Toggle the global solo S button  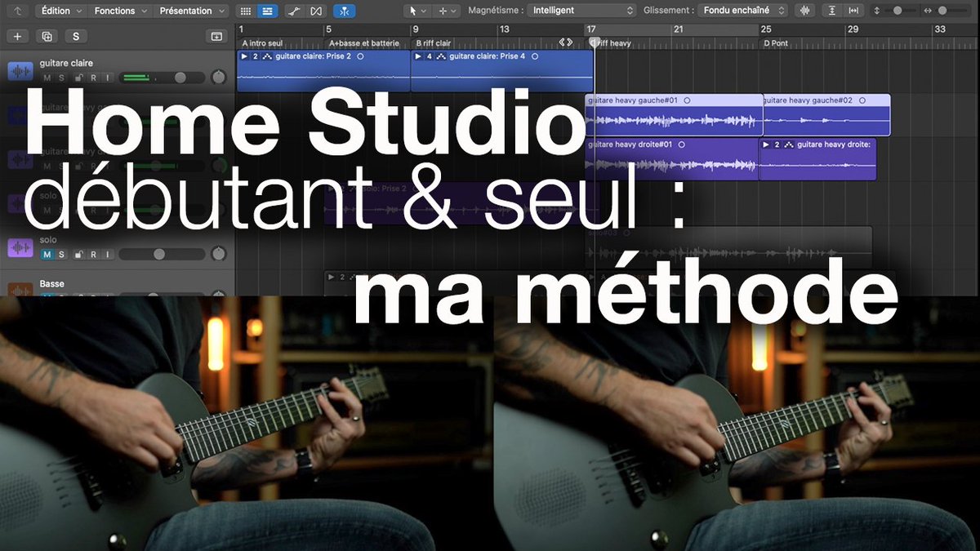tap(76, 36)
